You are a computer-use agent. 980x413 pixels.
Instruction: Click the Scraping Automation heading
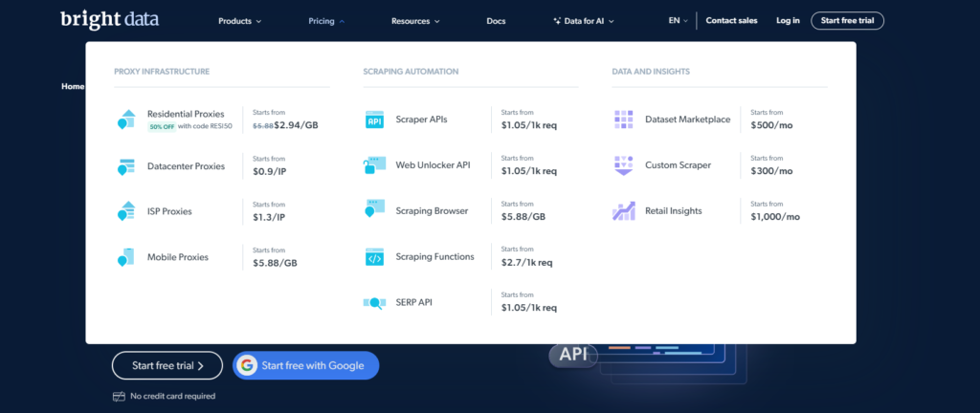coord(411,72)
